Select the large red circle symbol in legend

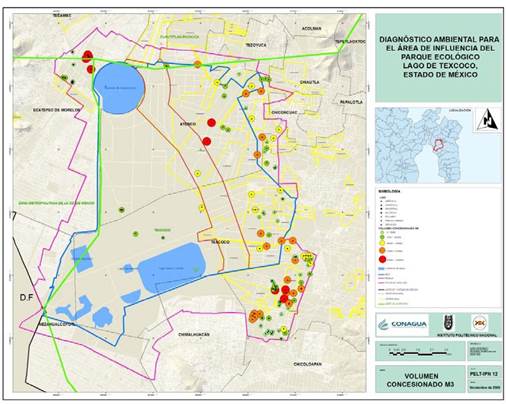[382, 259]
